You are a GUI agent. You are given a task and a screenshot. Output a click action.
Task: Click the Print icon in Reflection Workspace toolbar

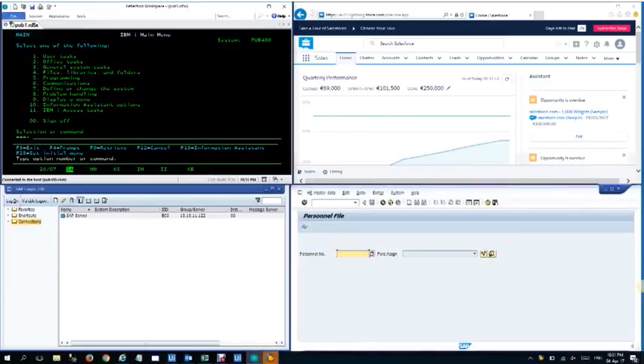(x=40, y=7)
